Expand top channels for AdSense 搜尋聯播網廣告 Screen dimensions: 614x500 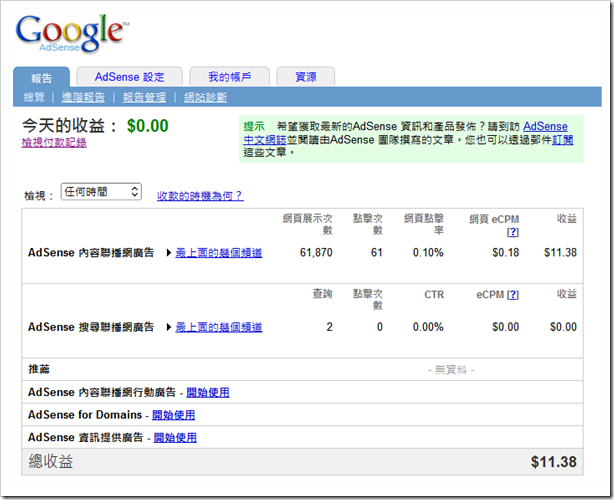pos(219,327)
